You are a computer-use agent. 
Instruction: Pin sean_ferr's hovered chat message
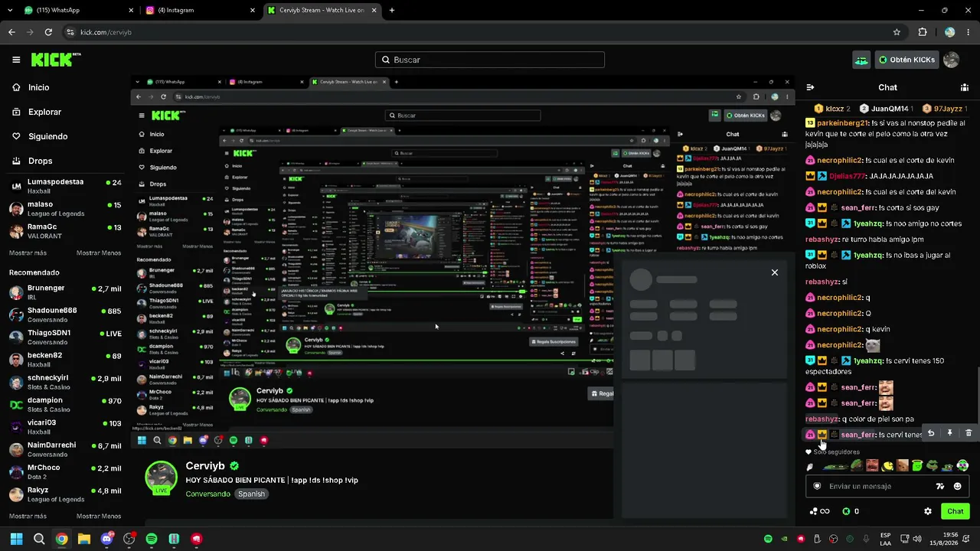click(949, 433)
